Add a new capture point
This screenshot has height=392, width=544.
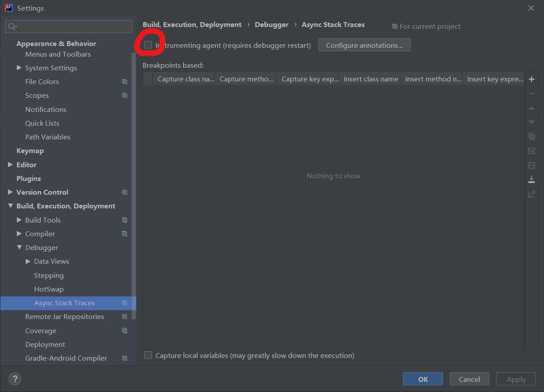pos(531,79)
